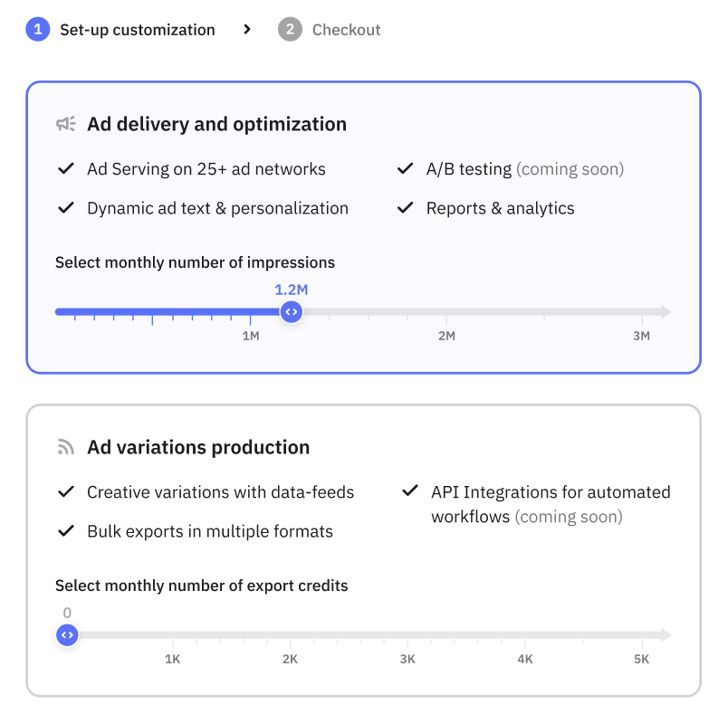Viewport: 728px width, 724px height.
Task: Click checkmark next to Dynamic ad text & personalization
Action: [x=66, y=207]
